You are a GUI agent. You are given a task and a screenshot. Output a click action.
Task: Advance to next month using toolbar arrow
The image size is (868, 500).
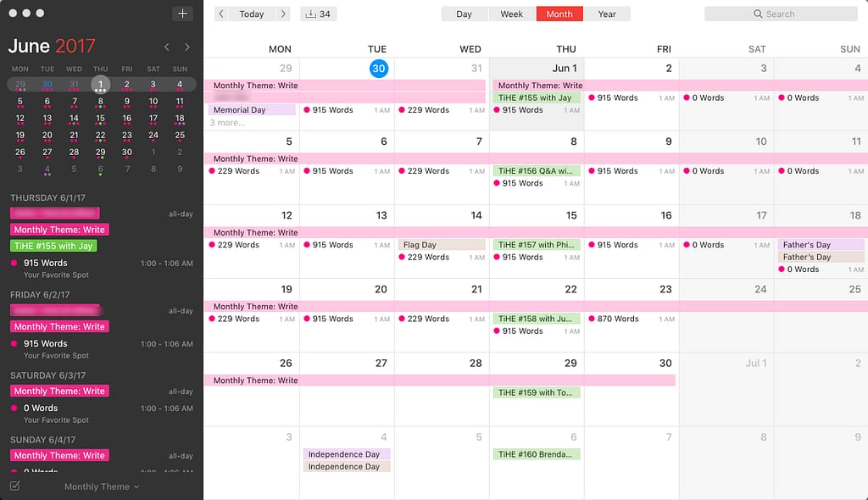click(x=283, y=14)
